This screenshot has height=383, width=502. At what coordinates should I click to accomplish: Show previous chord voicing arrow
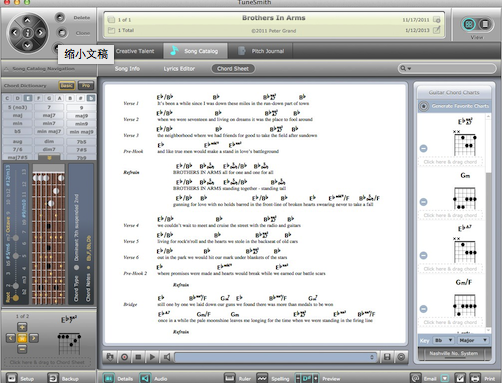tap(11, 338)
